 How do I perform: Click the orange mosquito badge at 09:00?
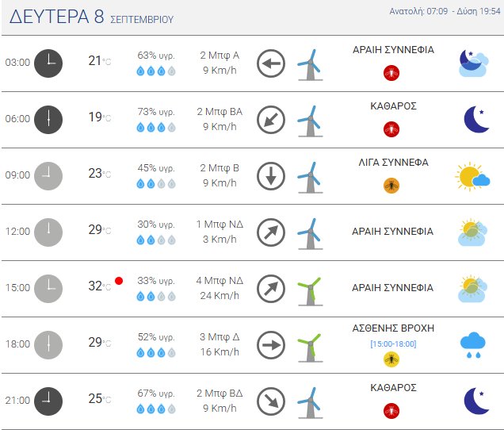click(391, 186)
